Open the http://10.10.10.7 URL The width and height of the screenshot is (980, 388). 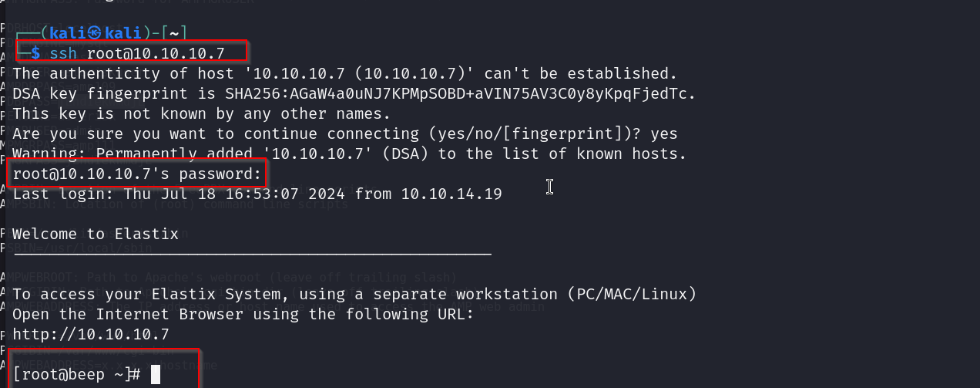tap(90, 334)
